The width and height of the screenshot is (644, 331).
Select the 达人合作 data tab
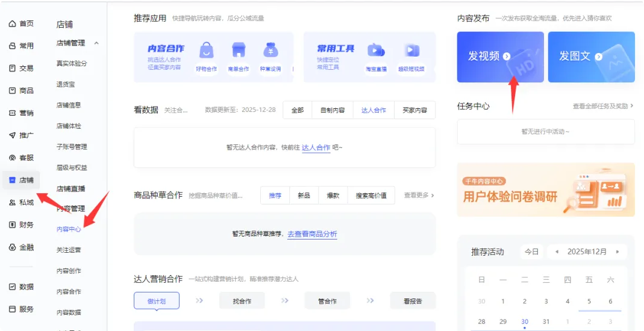point(374,110)
